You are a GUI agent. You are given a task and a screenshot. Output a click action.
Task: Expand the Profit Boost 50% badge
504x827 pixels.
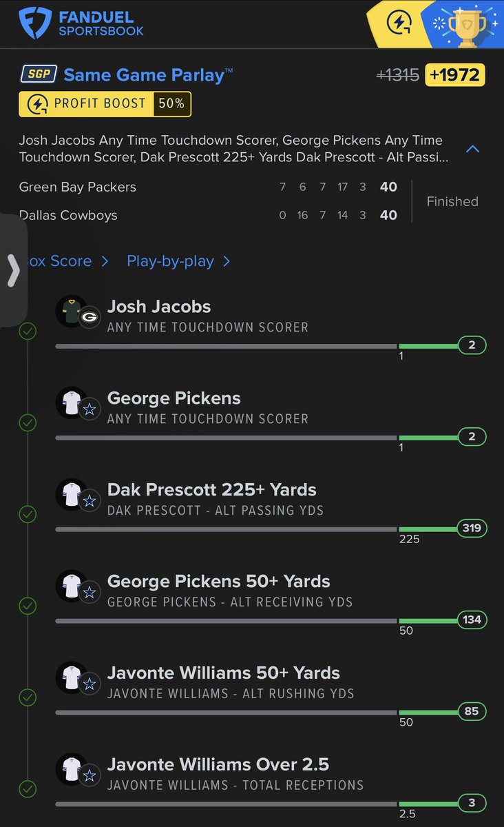[x=105, y=104]
